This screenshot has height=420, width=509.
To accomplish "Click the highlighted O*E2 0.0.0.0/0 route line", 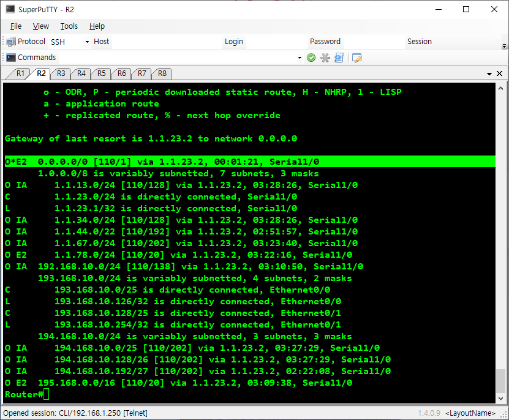I will [250, 162].
